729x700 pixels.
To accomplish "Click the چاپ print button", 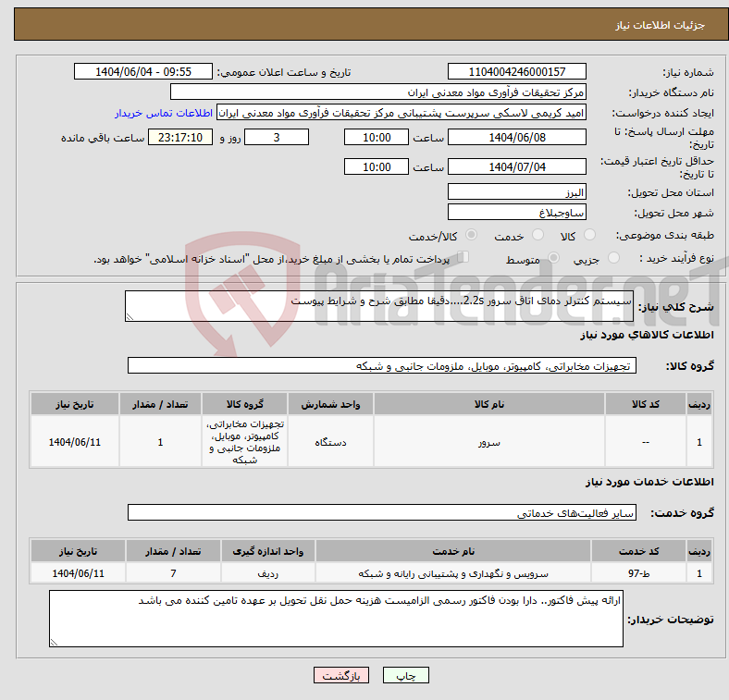I will pyautogui.click(x=405, y=675).
